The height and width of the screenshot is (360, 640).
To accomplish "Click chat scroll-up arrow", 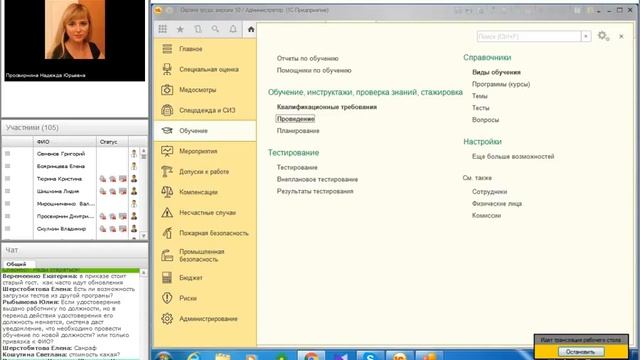I will click(143, 272).
